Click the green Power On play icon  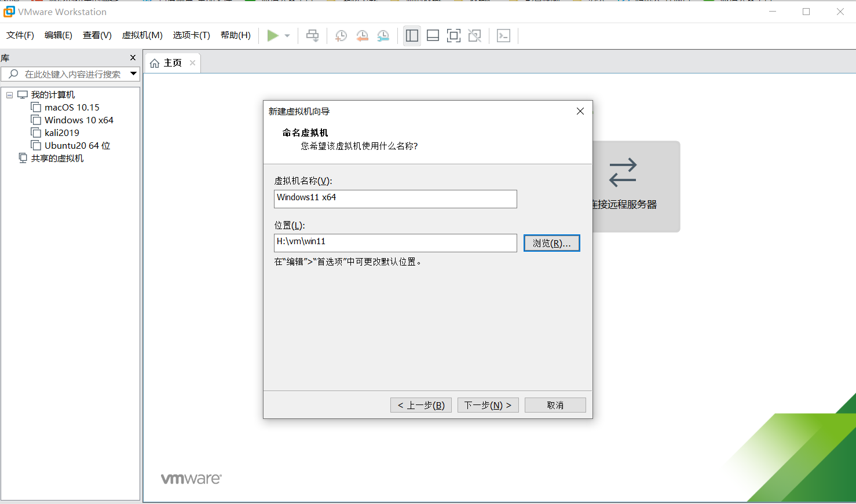272,36
